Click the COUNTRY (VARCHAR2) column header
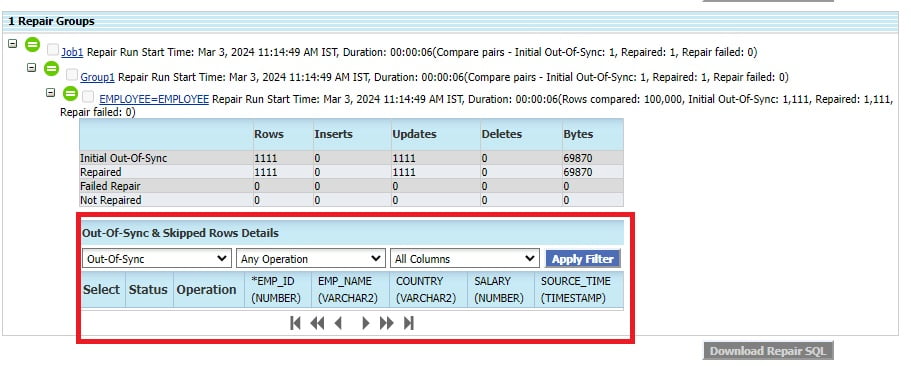 point(428,289)
